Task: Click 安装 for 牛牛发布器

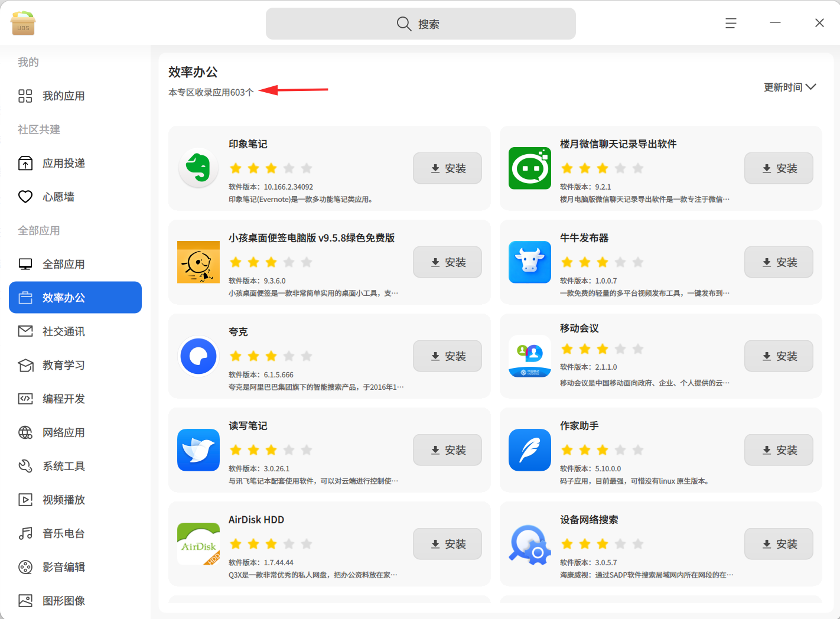Action: tap(779, 262)
